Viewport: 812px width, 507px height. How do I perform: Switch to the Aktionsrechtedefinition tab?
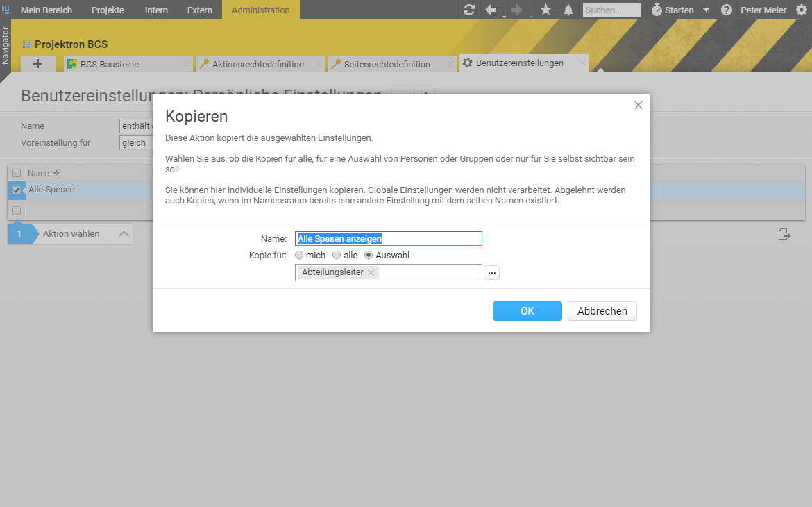point(260,64)
